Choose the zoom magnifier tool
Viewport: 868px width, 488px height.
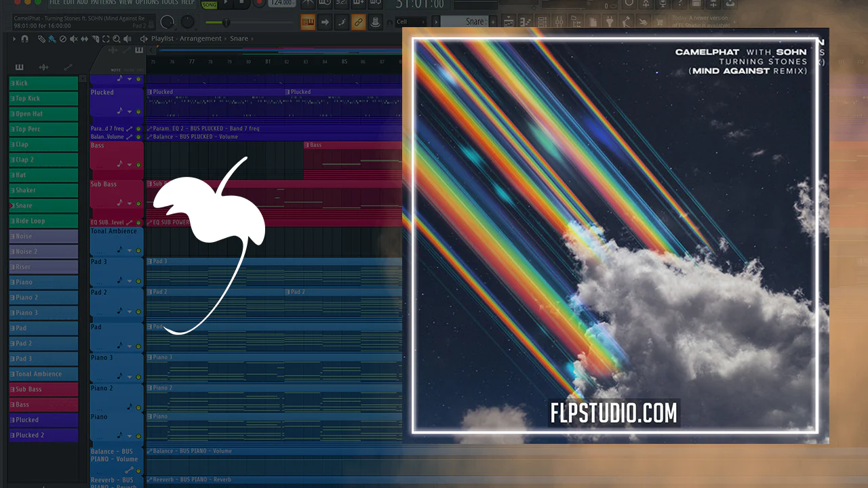click(x=117, y=39)
